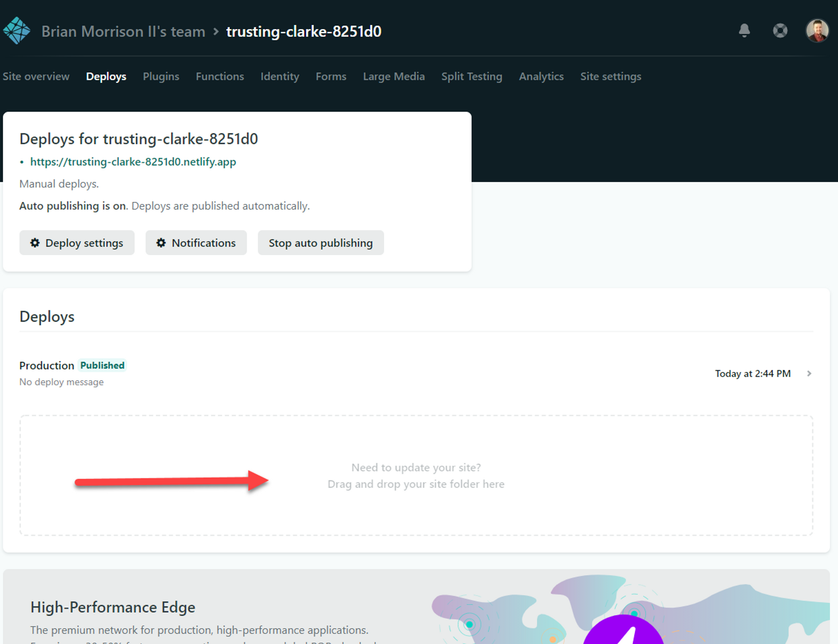Open the Plugins tab
The image size is (838, 644).
tap(161, 77)
